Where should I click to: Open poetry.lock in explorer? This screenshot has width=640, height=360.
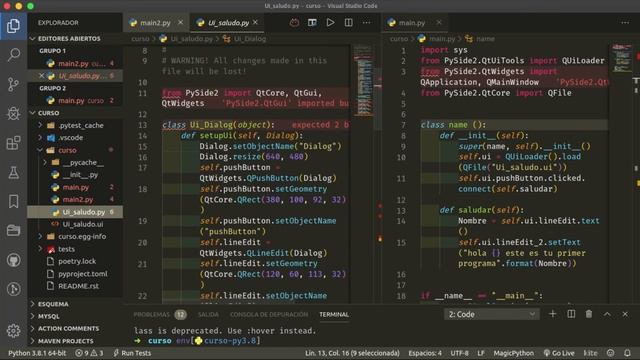76,261
